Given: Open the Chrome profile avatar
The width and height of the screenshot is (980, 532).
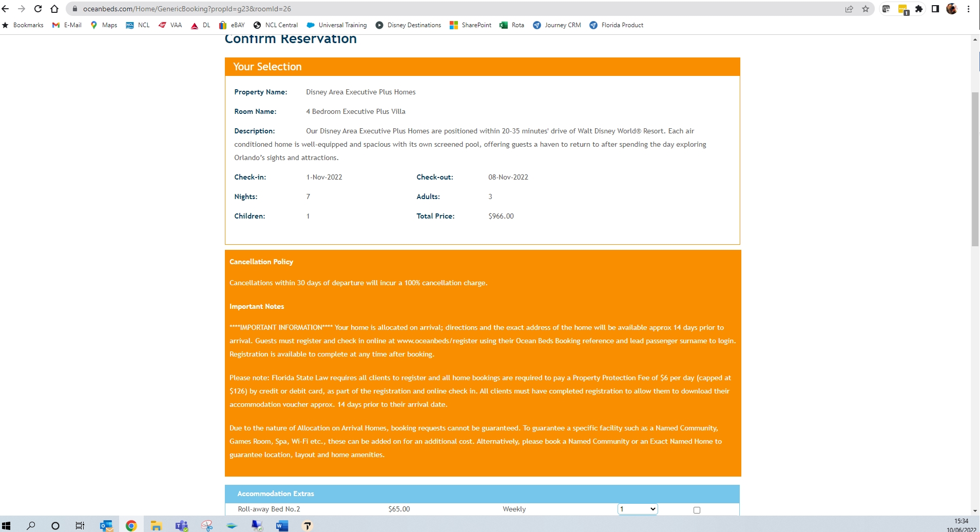Looking at the screenshot, I should (952, 9).
